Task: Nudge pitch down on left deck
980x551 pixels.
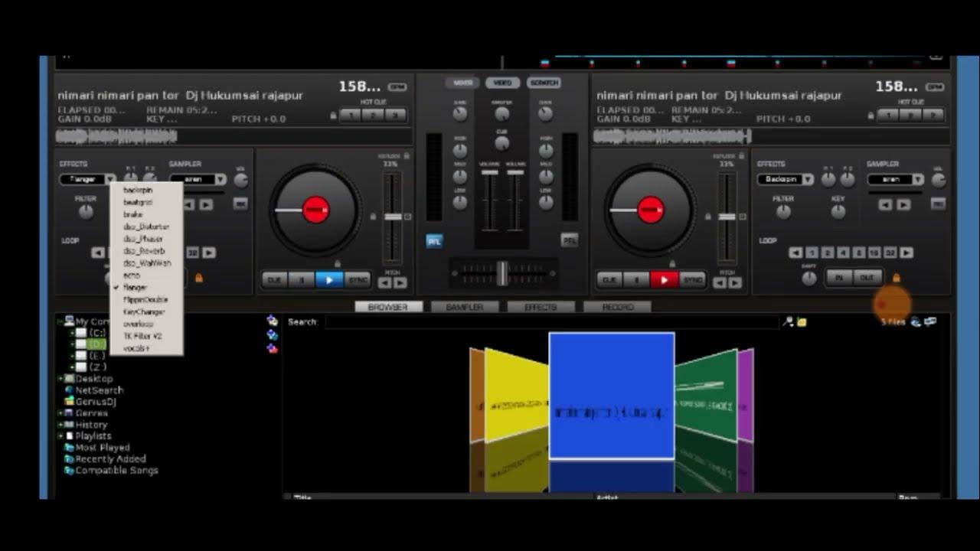Action: tap(384, 282)
